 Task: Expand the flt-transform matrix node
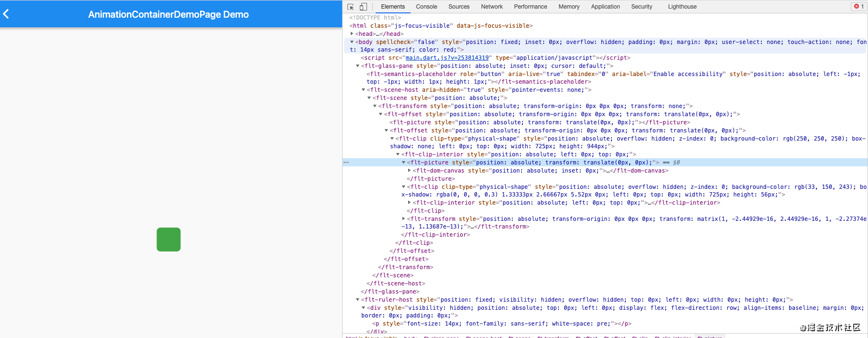click(x=404, y=218)
